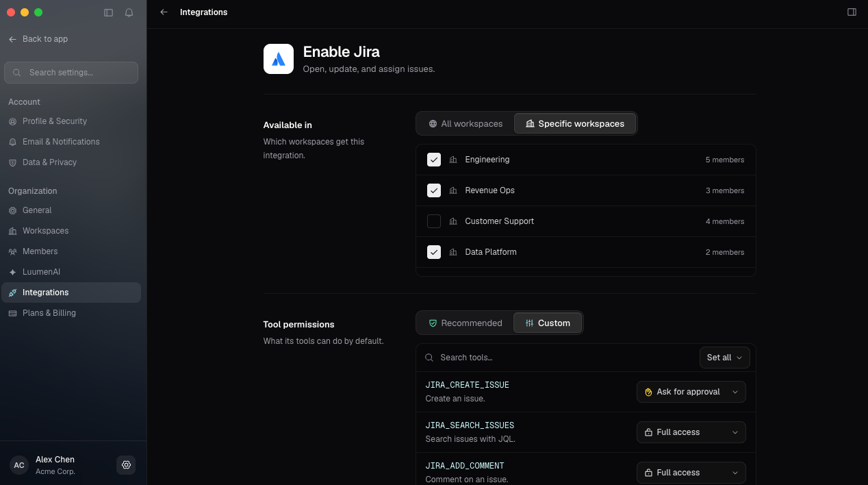The height and width of the screenshot is (485, 868).
Task: Click the magnifier icon in Search tools
Action: point(429,358)
